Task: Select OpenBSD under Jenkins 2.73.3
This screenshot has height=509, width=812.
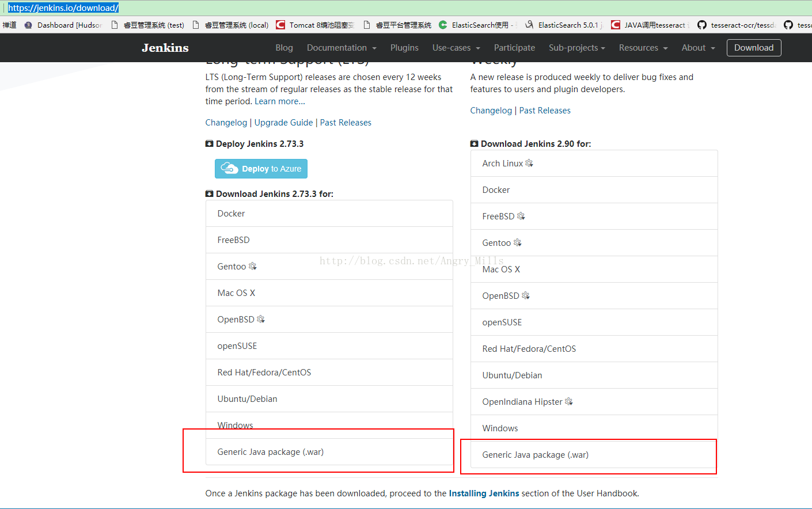Action: point(329,320)
